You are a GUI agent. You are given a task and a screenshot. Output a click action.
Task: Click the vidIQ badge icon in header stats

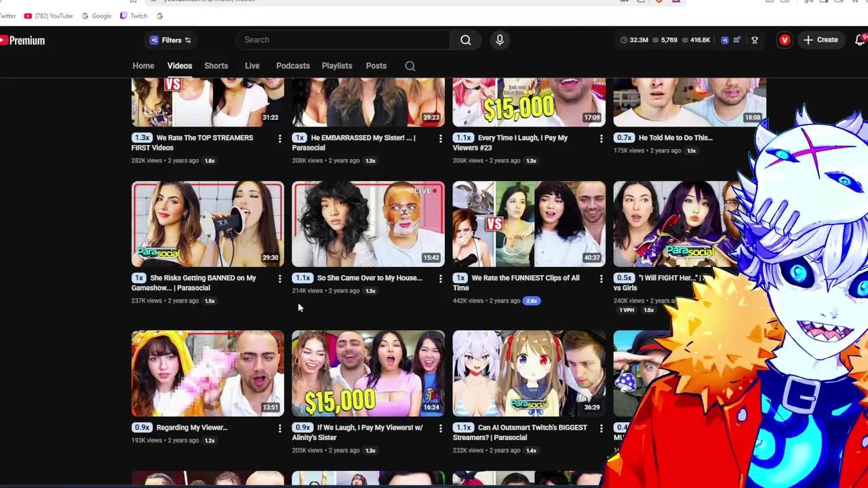[x=724, y=40]
